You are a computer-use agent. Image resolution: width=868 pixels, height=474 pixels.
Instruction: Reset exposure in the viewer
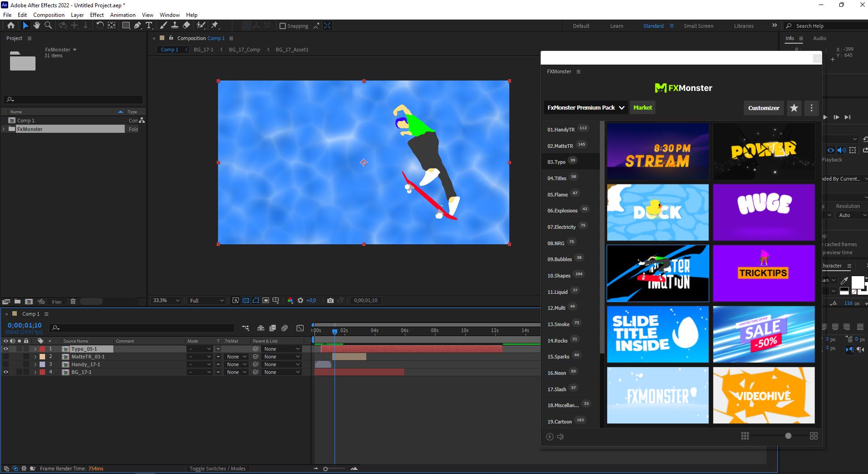click(300, 300)
